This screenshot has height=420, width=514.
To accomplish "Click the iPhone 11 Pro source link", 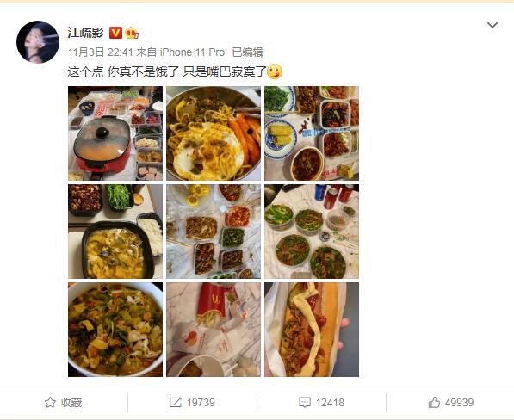I will tap(192, 52).
